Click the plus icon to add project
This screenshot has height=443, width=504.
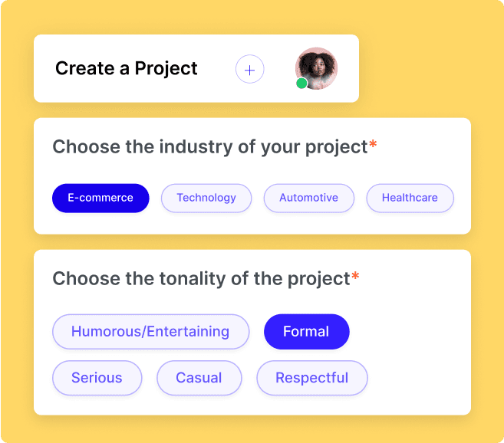point(250,70)
